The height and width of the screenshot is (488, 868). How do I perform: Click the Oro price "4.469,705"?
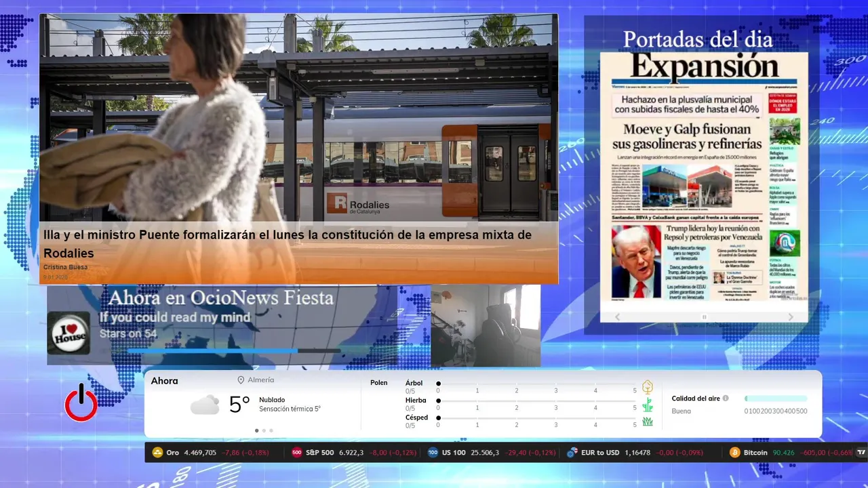(x=200, y=452)
